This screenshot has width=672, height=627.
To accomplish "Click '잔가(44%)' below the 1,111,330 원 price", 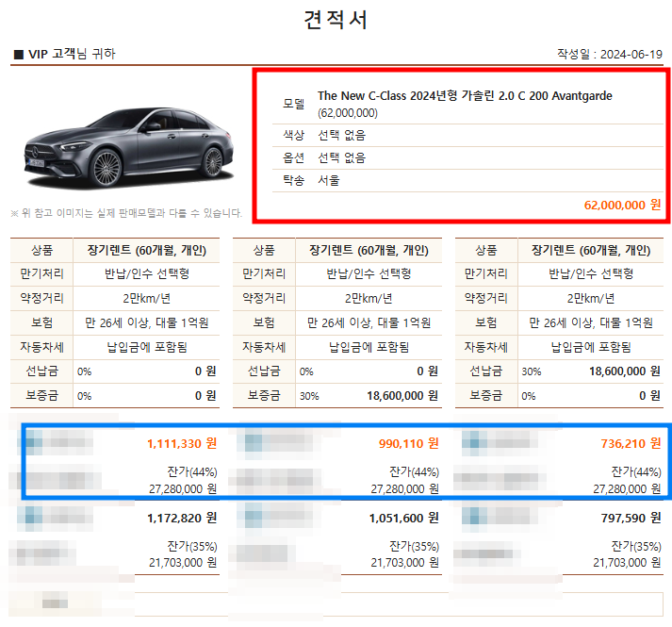I will [x=192, y=471].
